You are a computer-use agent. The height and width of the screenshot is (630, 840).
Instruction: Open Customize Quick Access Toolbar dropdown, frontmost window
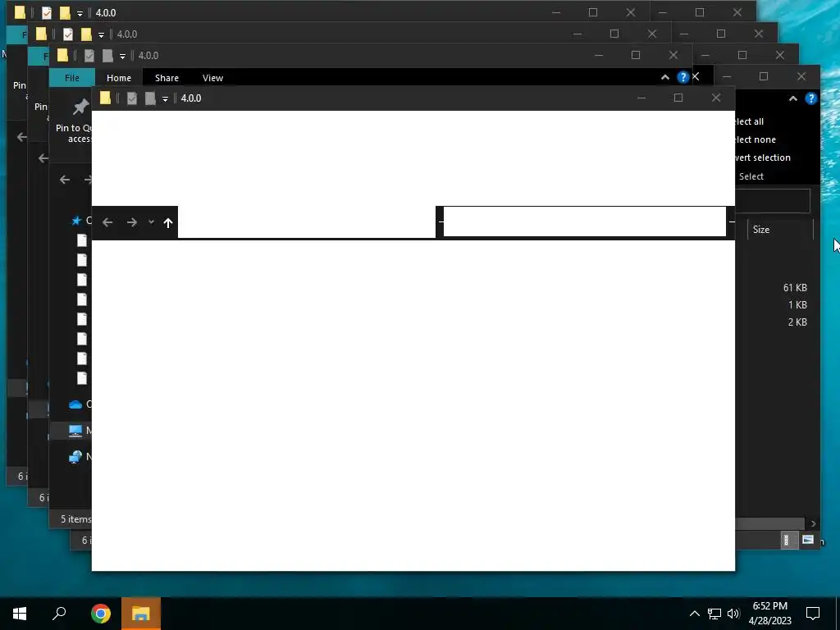pyautogui.click(x=165, y=99)
